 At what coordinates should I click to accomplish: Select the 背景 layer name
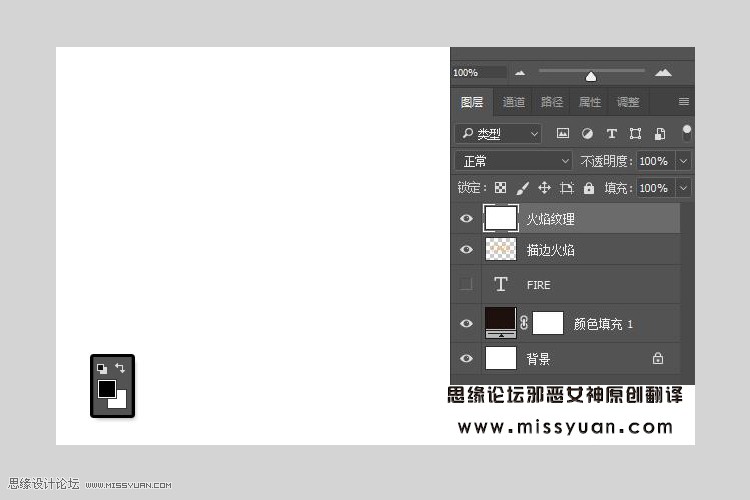[x=539, y=359]
